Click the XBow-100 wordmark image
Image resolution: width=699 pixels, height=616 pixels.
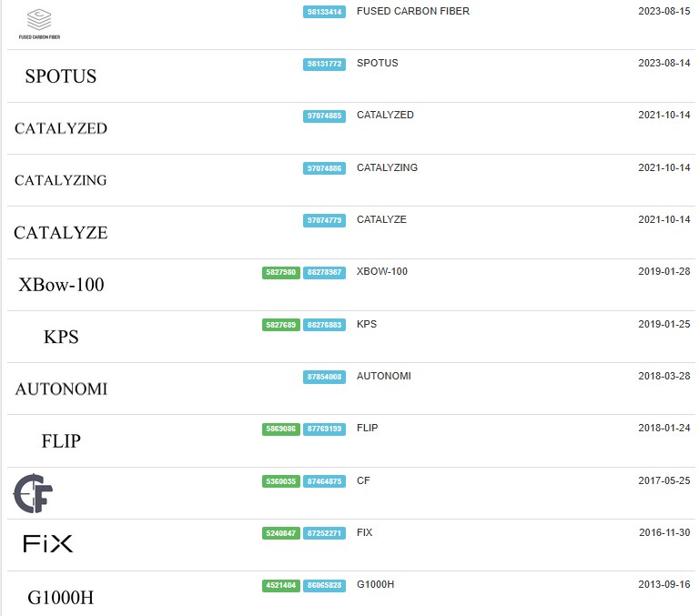(61, 285)
